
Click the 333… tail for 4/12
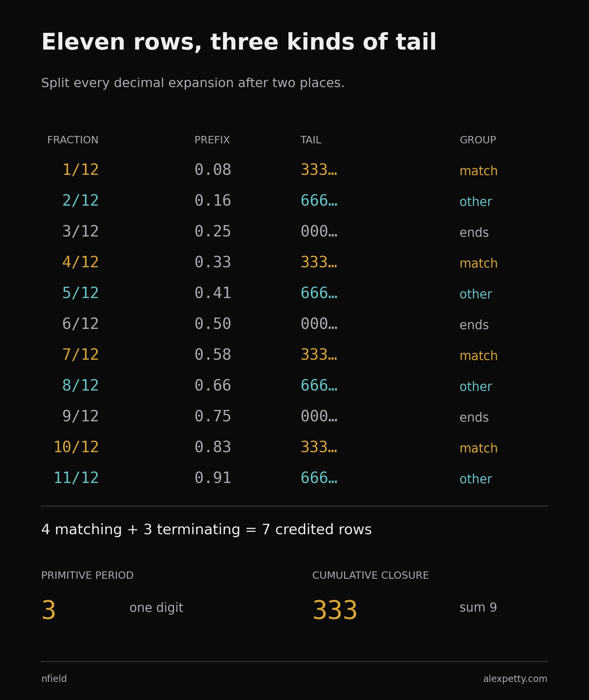click(x=319, y=262)
